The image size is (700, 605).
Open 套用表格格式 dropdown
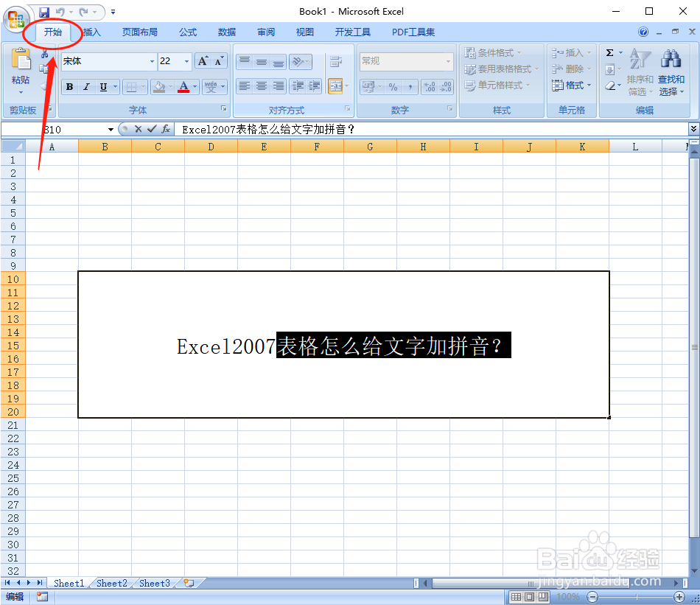coord(501,69)
